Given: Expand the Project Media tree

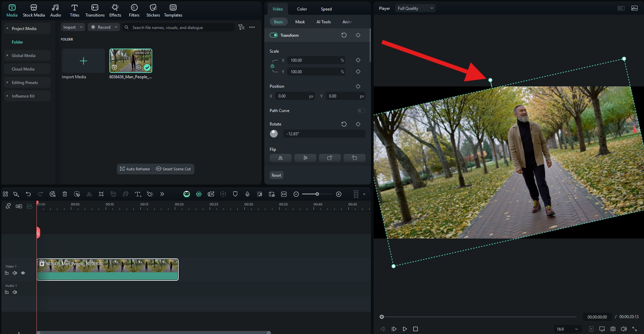Looking at the screenshot, I should (7, 29).
